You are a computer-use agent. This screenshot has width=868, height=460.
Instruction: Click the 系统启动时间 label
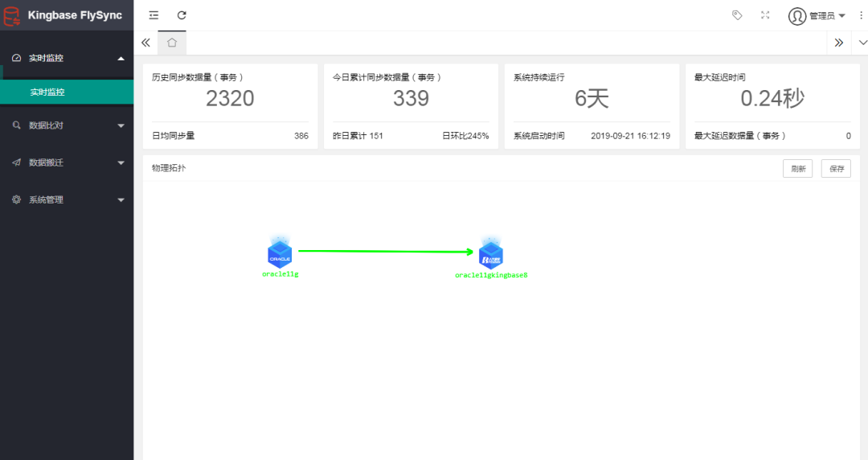[539, 135]
